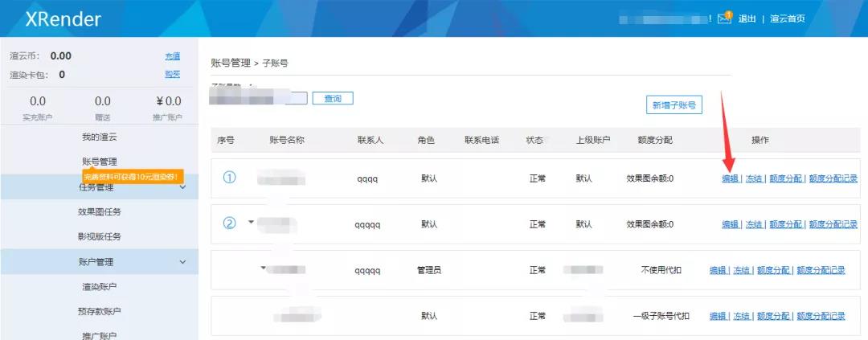Click the circled number 2 row icon
868x340 pixels.
(229, 223)
